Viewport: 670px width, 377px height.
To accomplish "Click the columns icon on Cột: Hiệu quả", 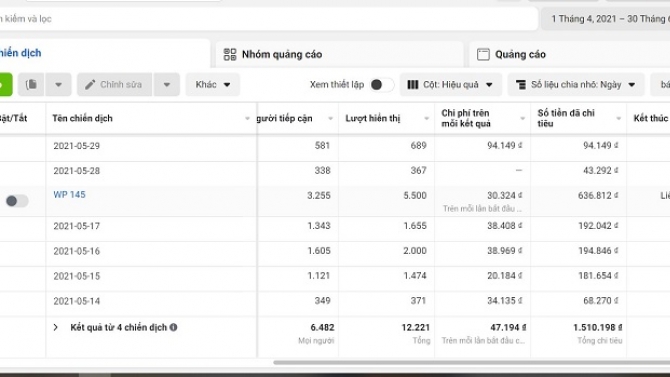I will tap(413, 85).
